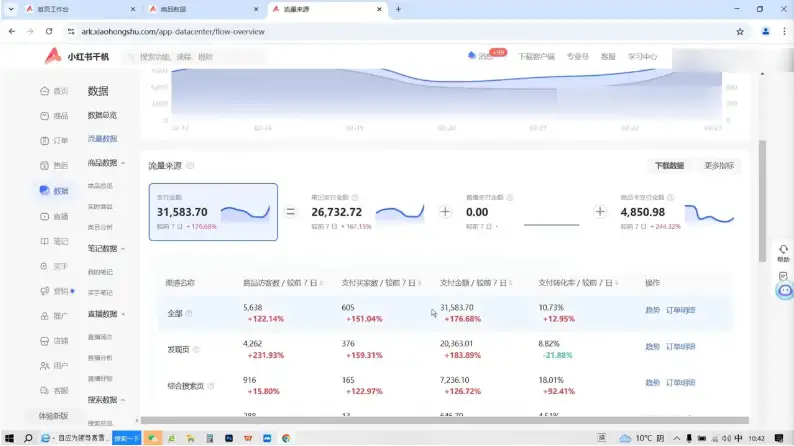Screen dimensions: 794x446
Task: Open 我的笔记 submenu item
Action: (100, 272)
